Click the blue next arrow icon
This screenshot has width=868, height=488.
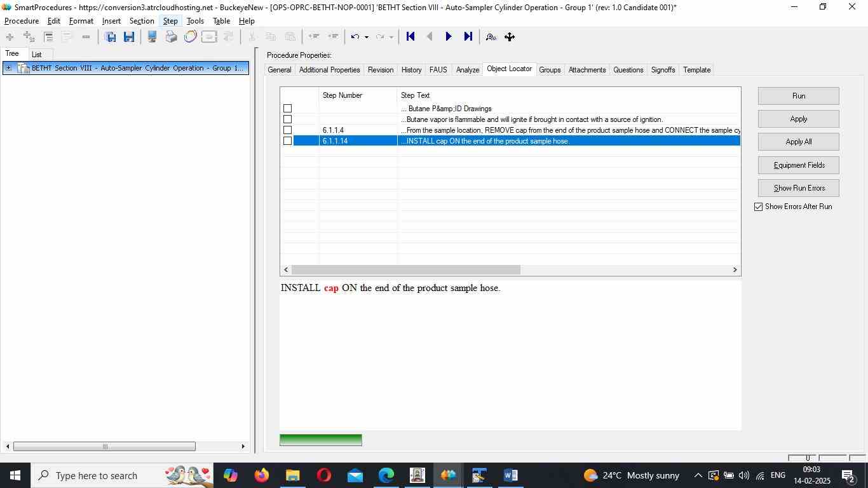pyautogui.click(x=449, y=37)
